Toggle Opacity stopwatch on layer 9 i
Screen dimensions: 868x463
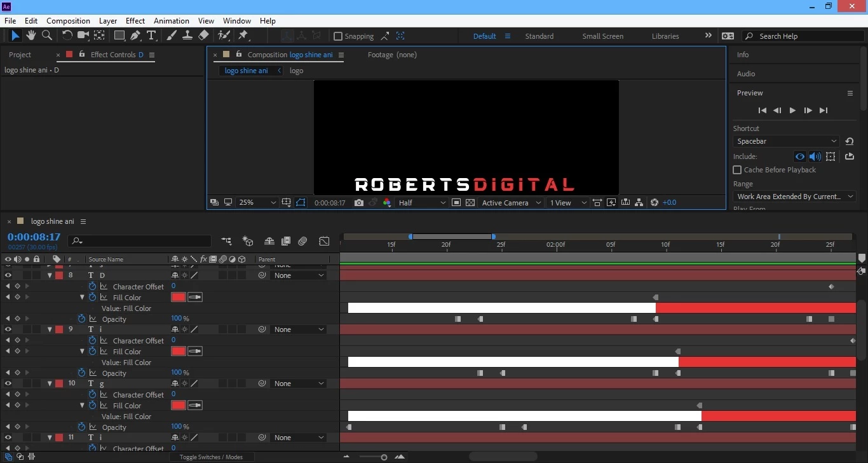pyautogui.click(x=81, y=373)
